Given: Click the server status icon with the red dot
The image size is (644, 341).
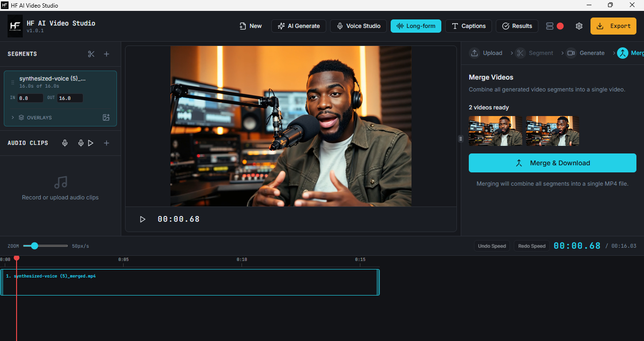Looking at the screenshot, I should (x=555, y=26).
